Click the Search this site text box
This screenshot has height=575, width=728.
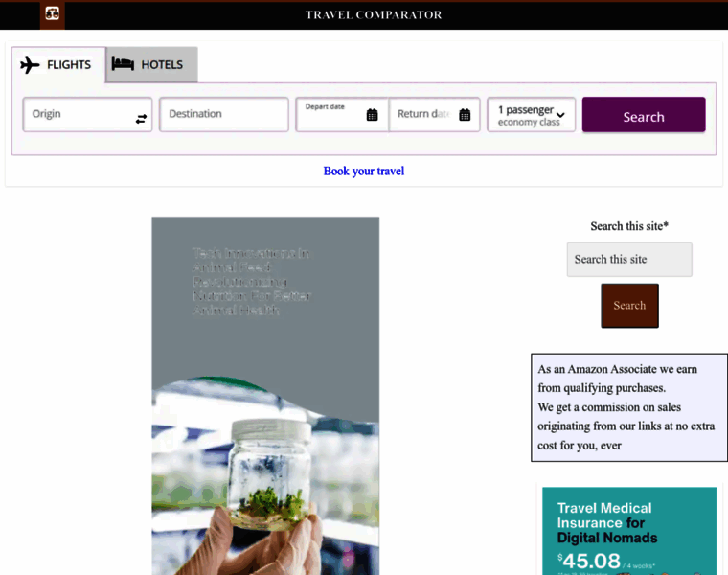629,259
